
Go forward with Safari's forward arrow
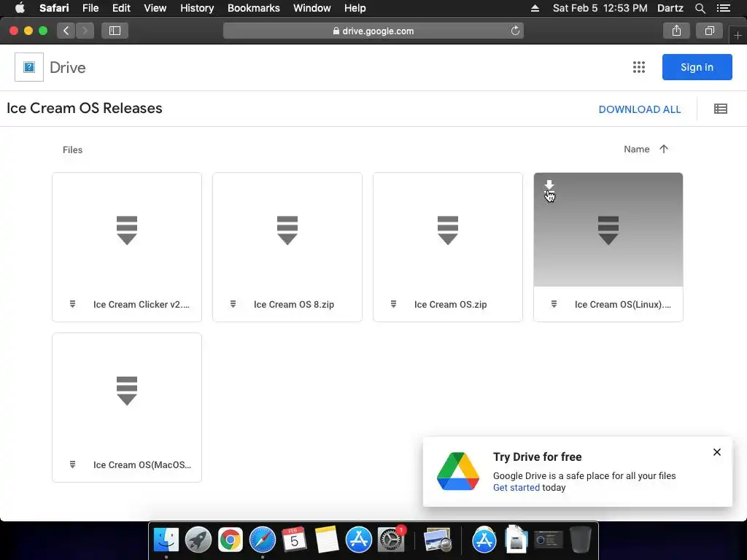(85, 31)
